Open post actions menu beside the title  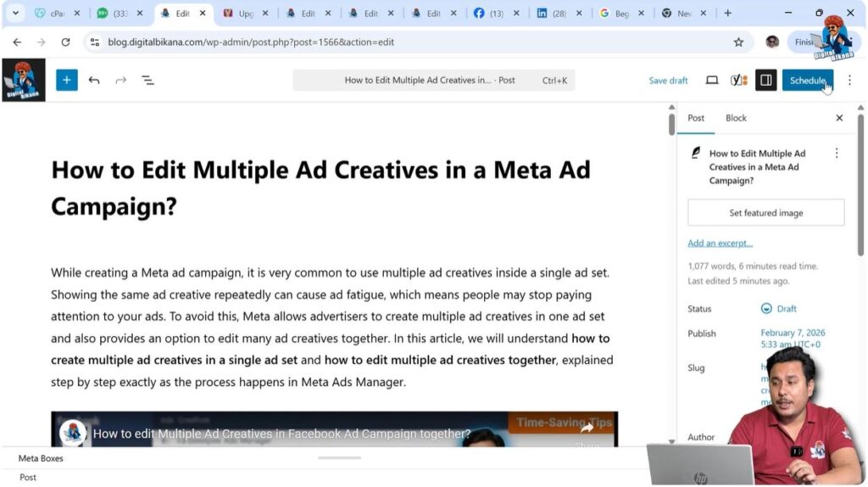click(837, 154)
